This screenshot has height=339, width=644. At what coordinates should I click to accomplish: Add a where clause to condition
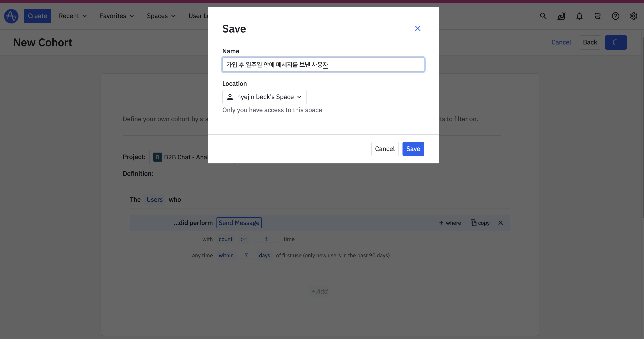pyautogui.click(x=450, y=223)
